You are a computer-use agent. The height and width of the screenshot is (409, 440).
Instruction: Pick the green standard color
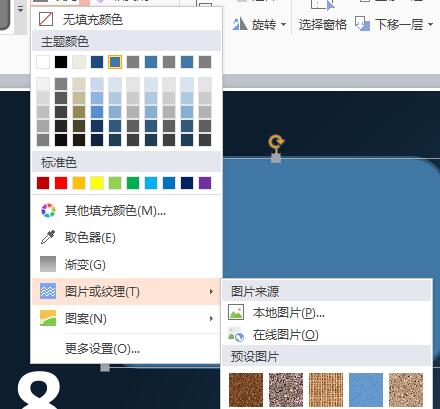[133, 183]
